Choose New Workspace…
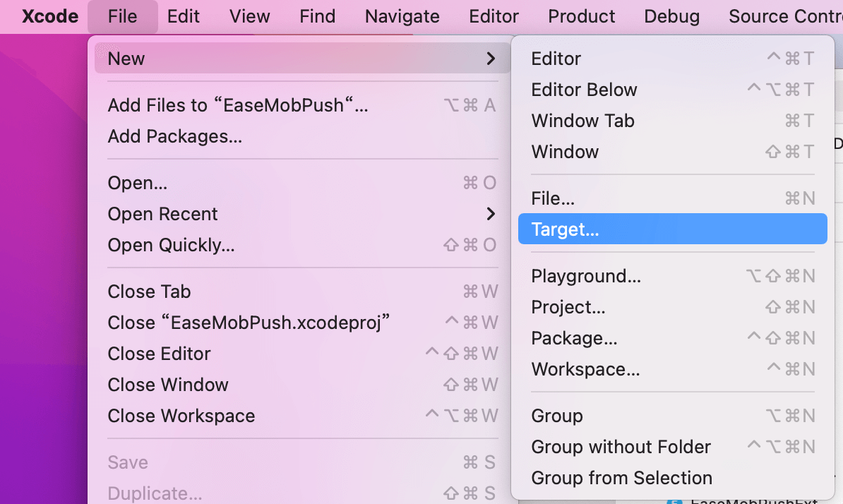 [x=673, y=369]
